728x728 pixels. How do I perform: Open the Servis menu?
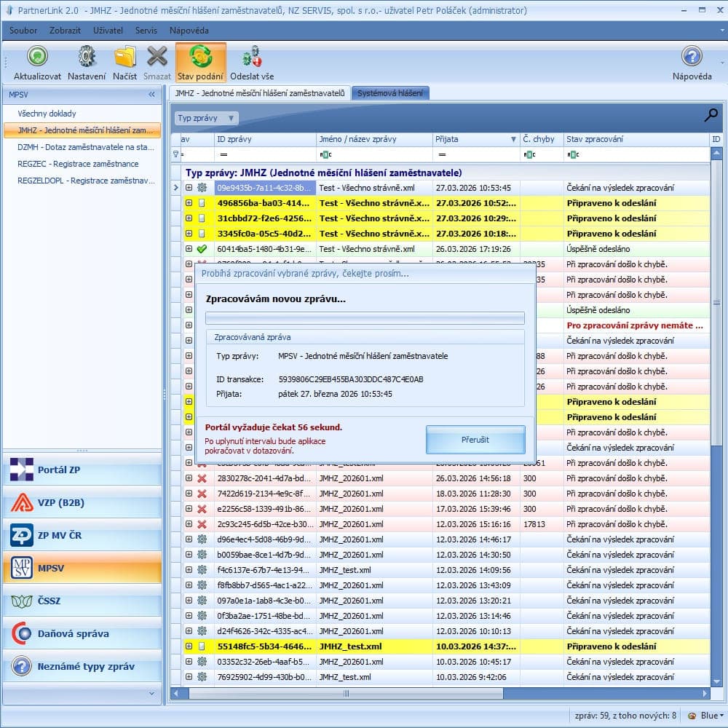coord(146,31)
